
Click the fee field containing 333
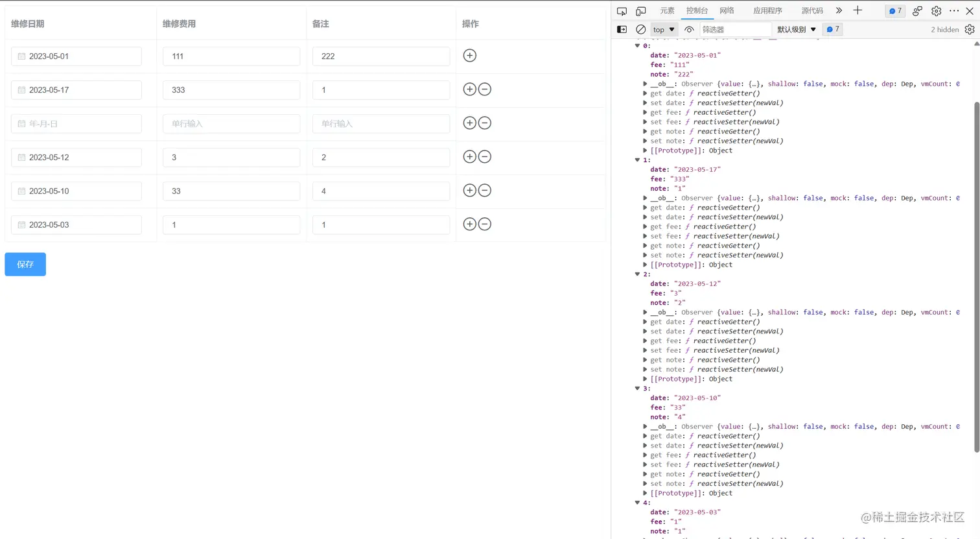click(x=231, y=90)
